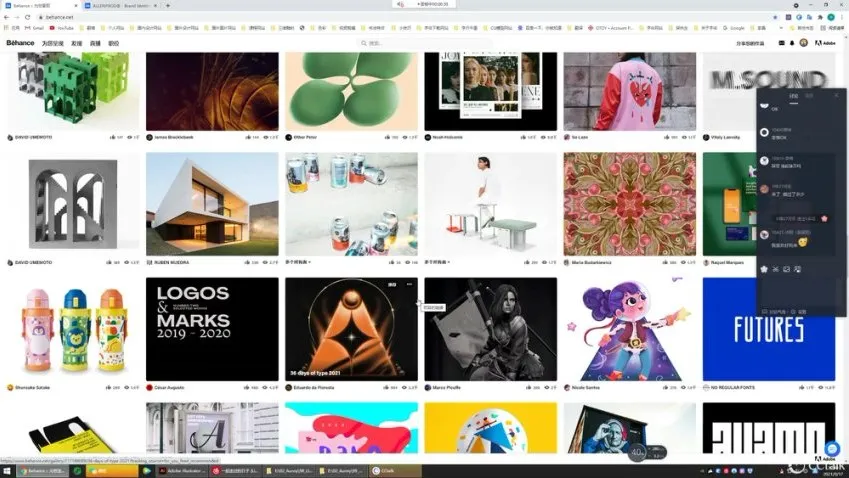This screenshot has height=478, width=849.
Task: Click the browser back arrow button
Action: tap(7, 18)
